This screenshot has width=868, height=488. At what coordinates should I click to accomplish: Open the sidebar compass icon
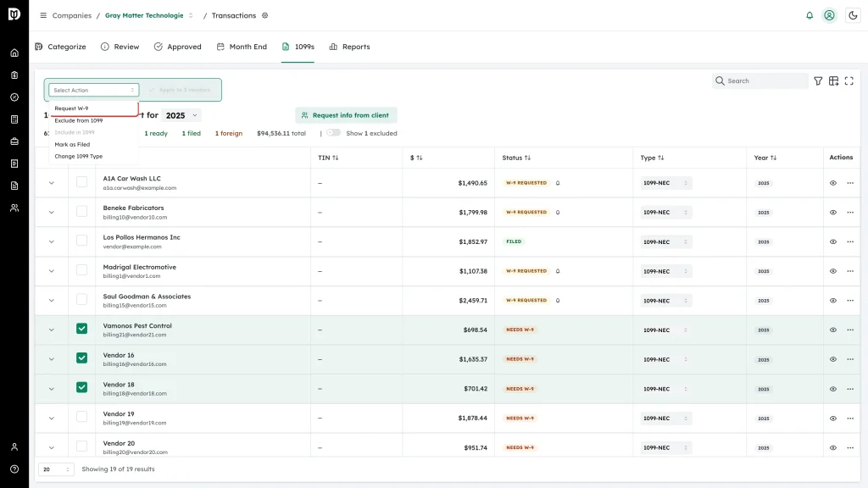14,97
